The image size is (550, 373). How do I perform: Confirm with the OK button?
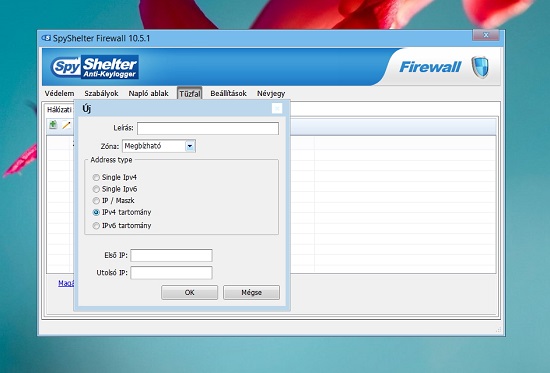pyautogui.click(x=189, y=292)
